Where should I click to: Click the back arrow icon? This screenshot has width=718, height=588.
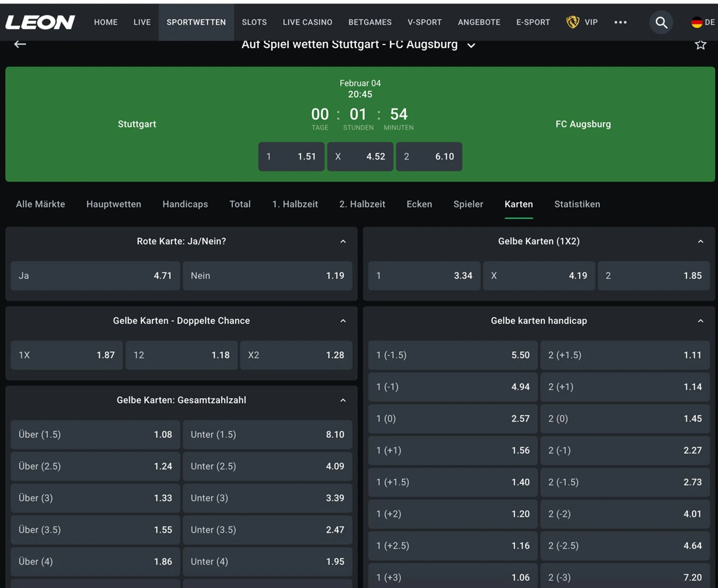coord(20,45)
